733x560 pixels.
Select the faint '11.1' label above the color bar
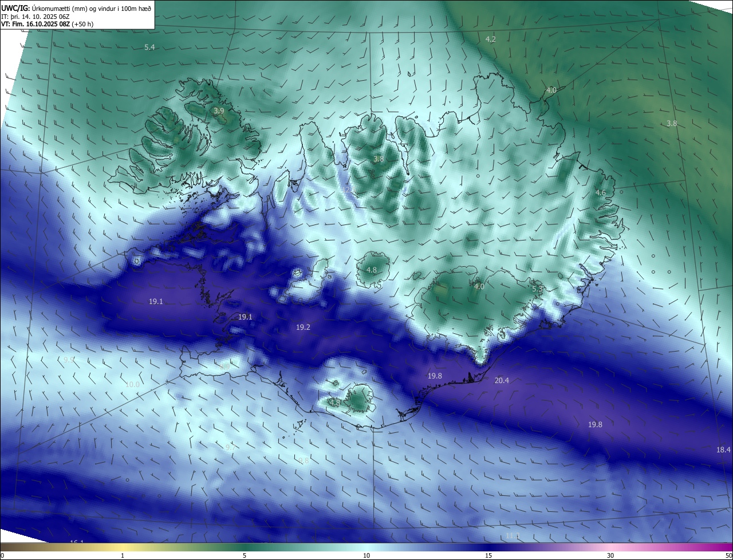(x=513, y=536)
